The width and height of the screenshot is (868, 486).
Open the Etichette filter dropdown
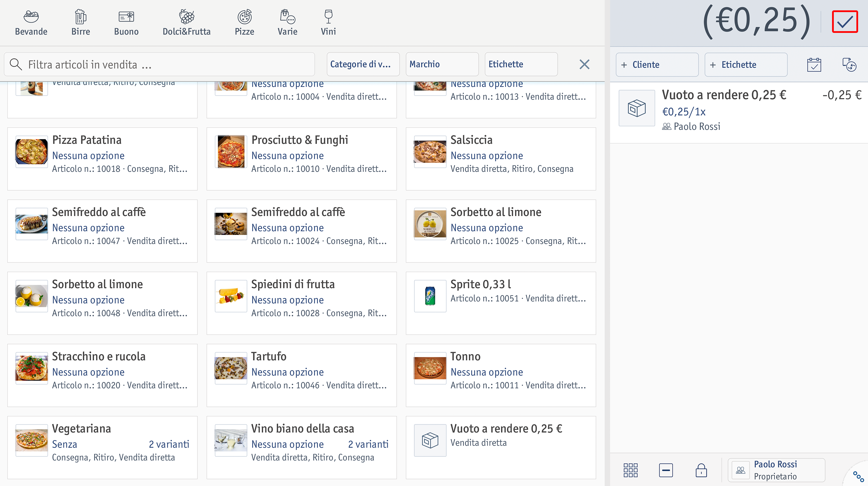521,64
